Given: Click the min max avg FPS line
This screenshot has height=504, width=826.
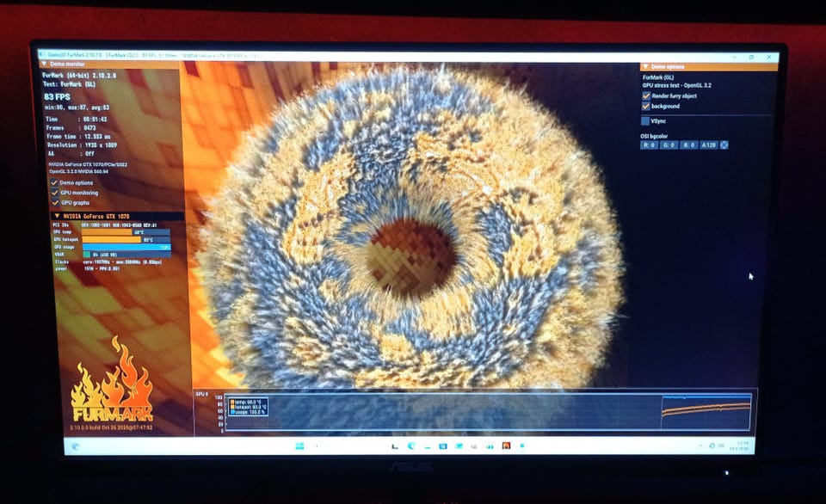Looking at the screenshot, I should click(x=77, y=108).
